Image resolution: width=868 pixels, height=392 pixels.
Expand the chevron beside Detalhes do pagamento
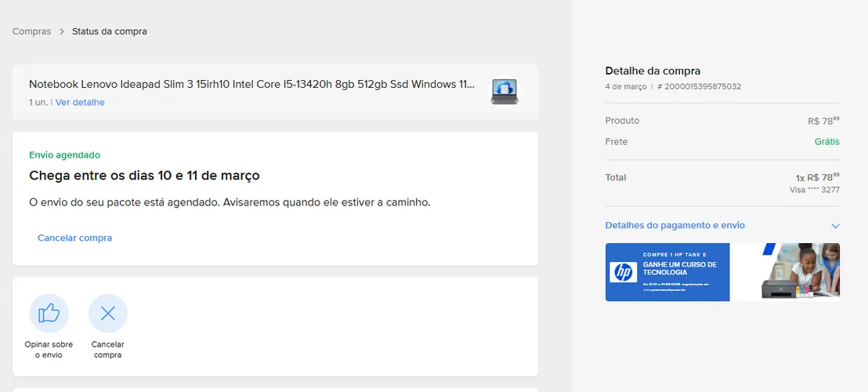(x=835, y=226)
